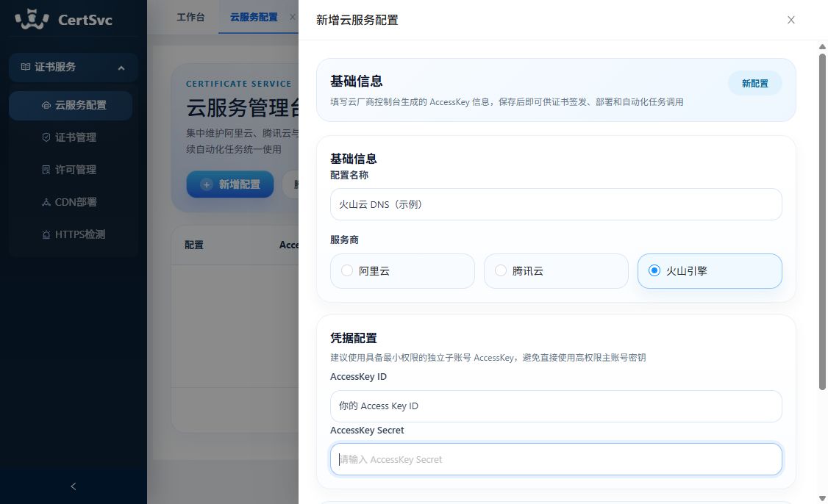Switch to the 工作台 tab
The width and height of the screenshot is (828, 504).
pos(190,17)
